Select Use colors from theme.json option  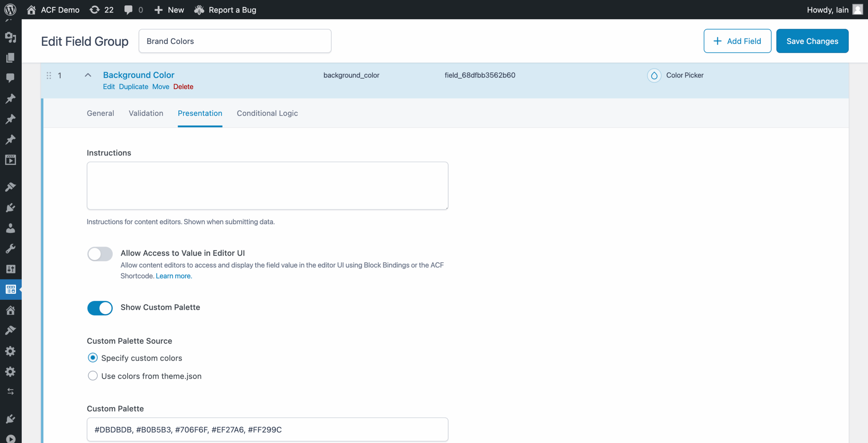[x=93, y=376]
